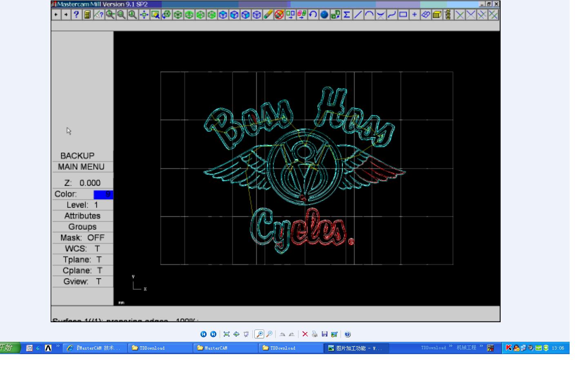Viewport: 588px width, 368px height.
Task: Click the yellow Solid block icon
Action: (x=437, y=15)
